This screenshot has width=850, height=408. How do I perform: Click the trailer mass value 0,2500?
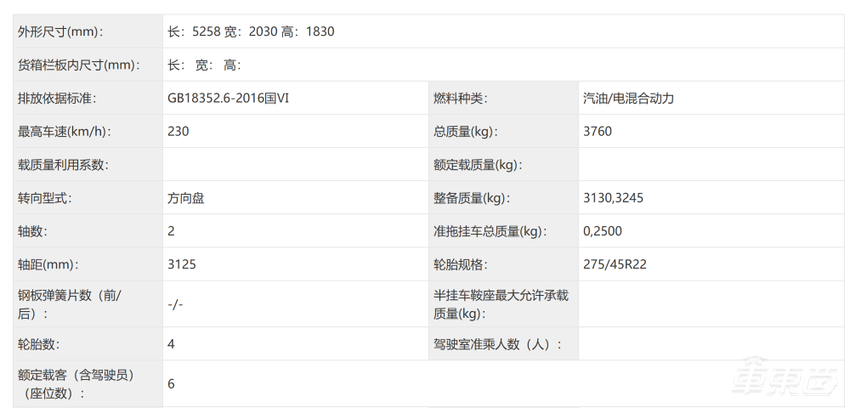[x=603, y=231]
